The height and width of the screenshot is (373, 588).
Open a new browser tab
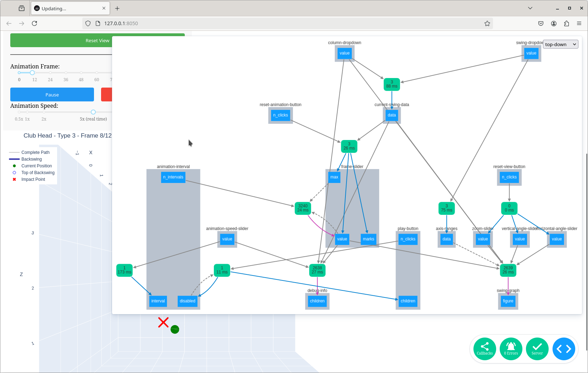[x=117, y=9]
